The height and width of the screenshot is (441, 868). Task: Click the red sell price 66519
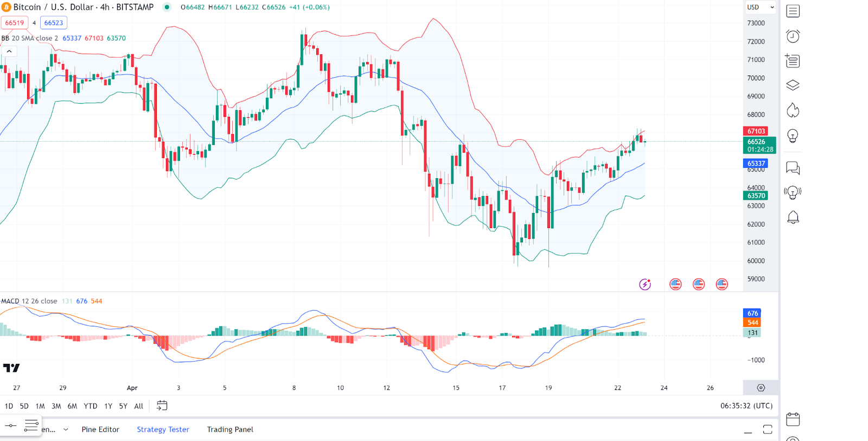point(15,23)
